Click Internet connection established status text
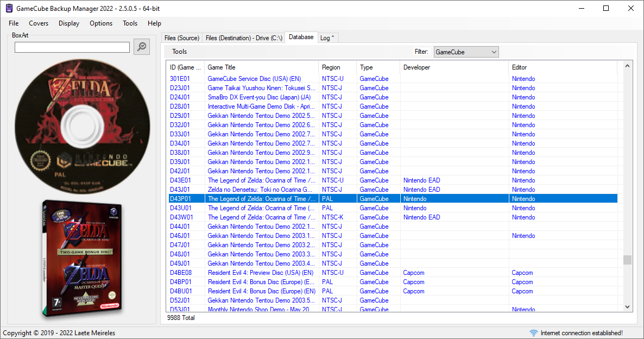Screen dimensions: 644x339 coord(582,333)
